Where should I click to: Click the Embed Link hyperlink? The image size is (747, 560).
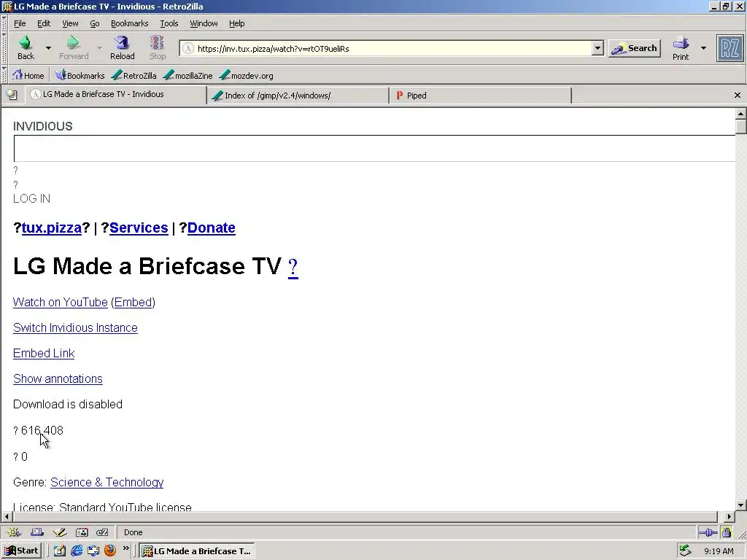(44, 354)
